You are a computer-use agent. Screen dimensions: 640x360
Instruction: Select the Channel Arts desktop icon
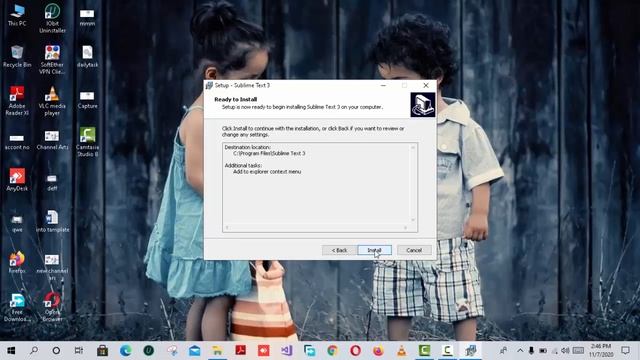coord(52,140)
